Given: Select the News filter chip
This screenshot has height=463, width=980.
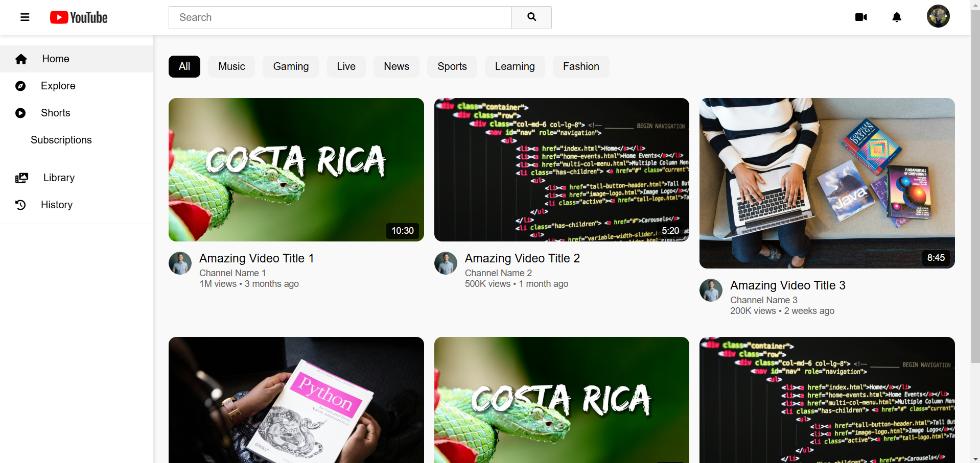Looking at the screenshot, I should 396,66.
